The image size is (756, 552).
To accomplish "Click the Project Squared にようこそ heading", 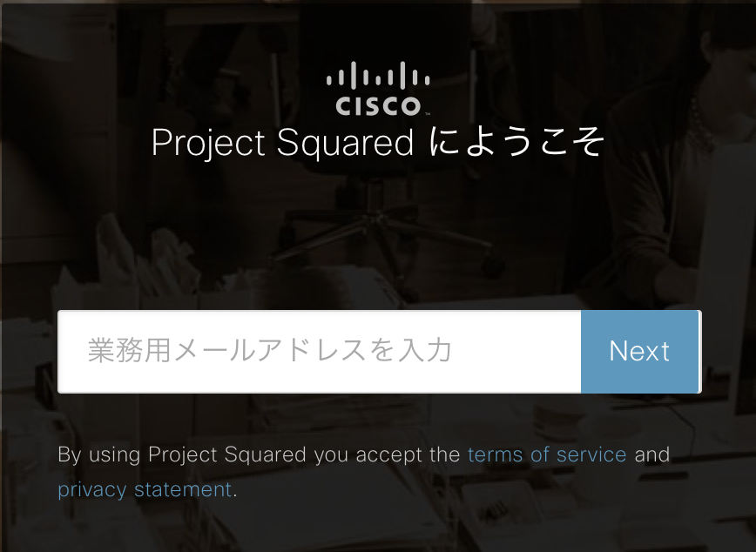I will [x=378, y=143].
